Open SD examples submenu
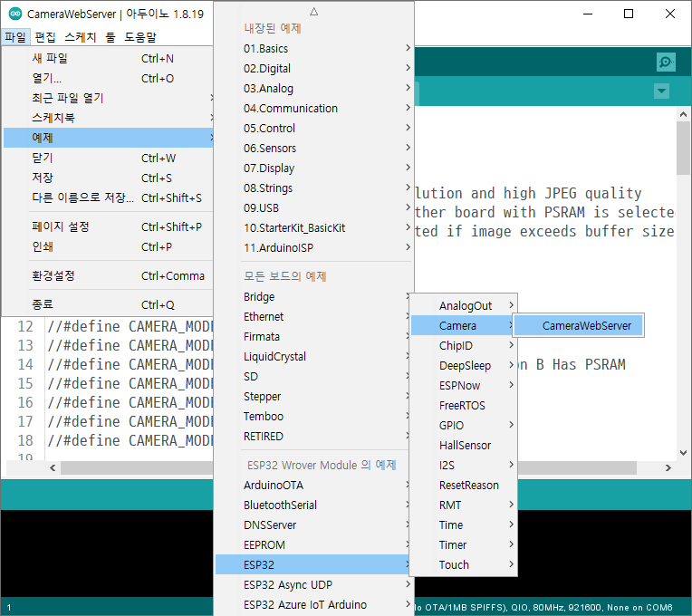692x616 pixels. [x=312, y=377]
